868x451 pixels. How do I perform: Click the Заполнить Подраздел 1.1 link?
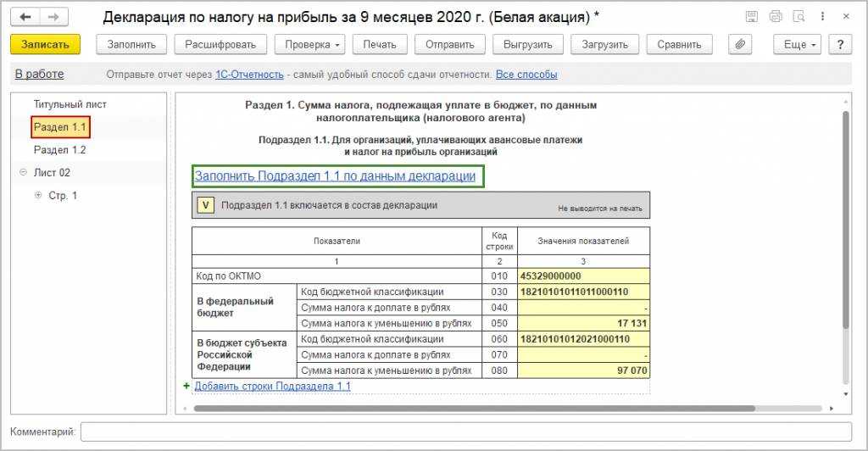point(335,176)
